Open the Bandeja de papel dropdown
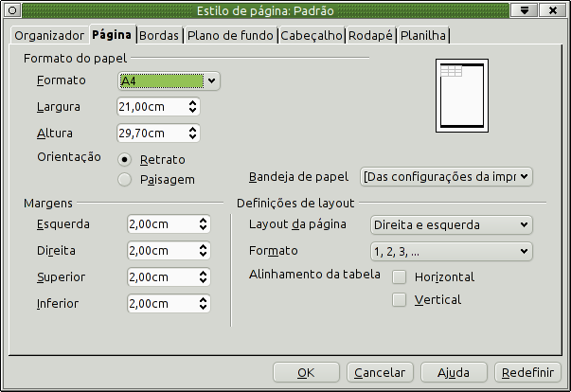Image resolution: width=571 pixels, height=392 pixels. coord(447,176)
